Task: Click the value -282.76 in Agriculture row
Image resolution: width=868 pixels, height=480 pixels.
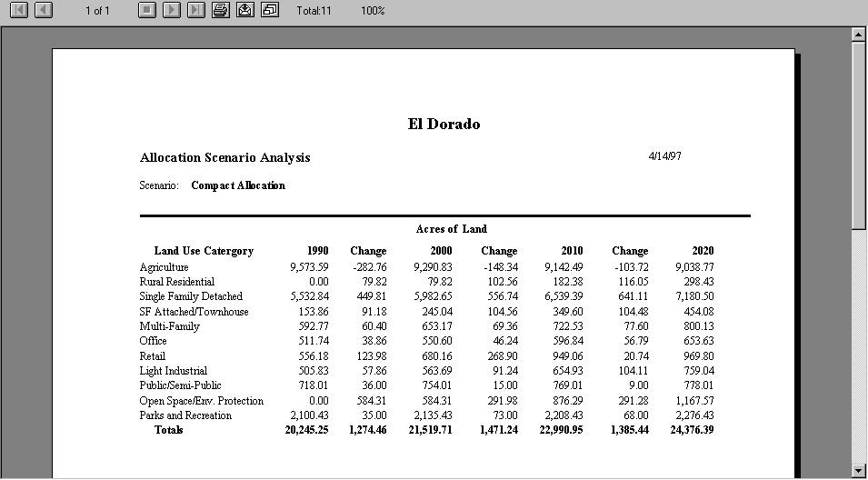Action: pyautogui.click(x=369, y=267)
